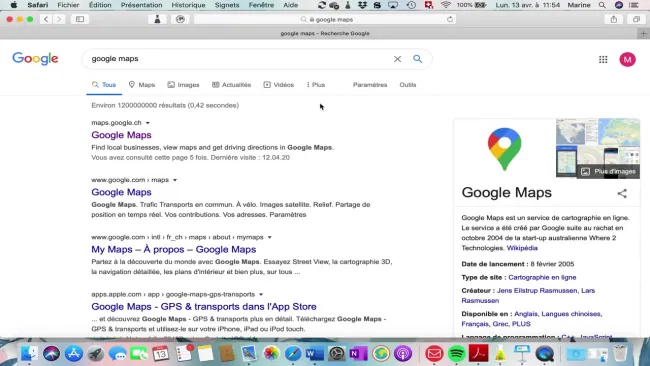Clear the Google search box text

[x=397, y=59]
